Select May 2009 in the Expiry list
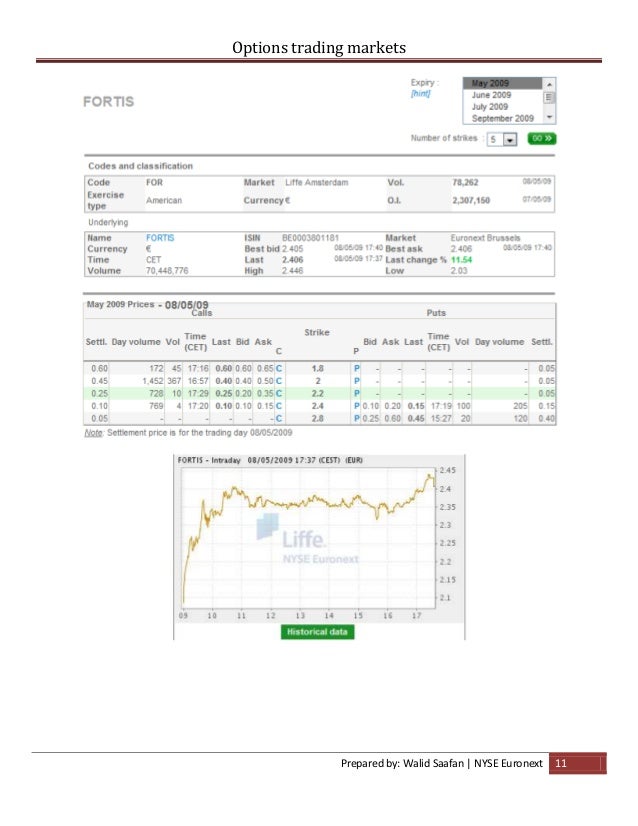Viewport: 638px width, 826px height. point(502,83)
